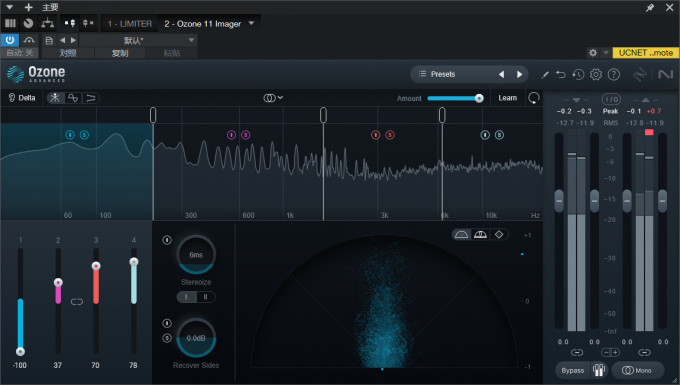
Task: Click band 3 red width slider showing 70
Action: [96, 302]
